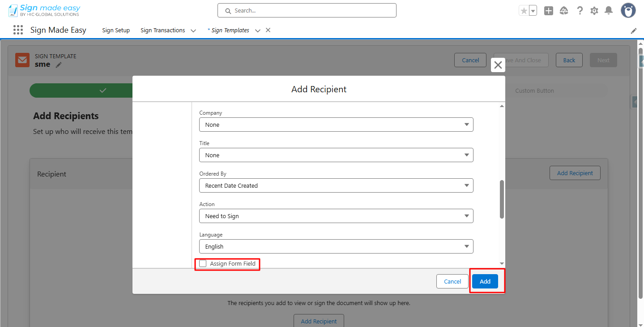Open the App Launcher grid icon
644x327 pixels.
pyautogui.click(x=18, y=30)
